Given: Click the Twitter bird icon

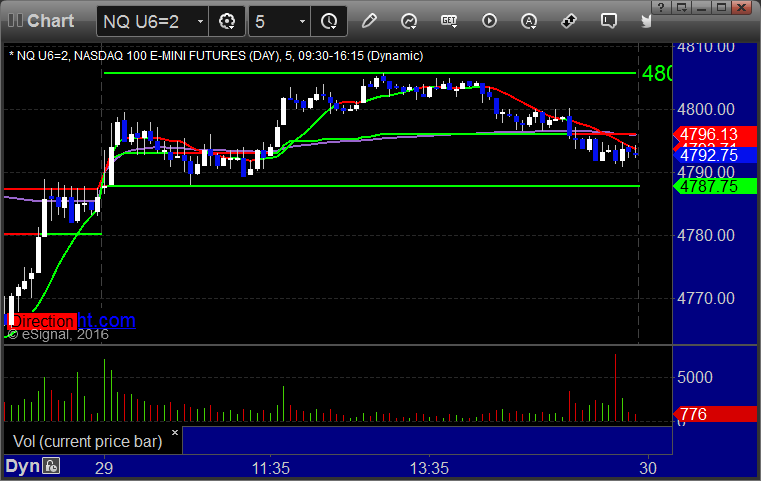Looking at the screenshot, I should pos(646,21).
